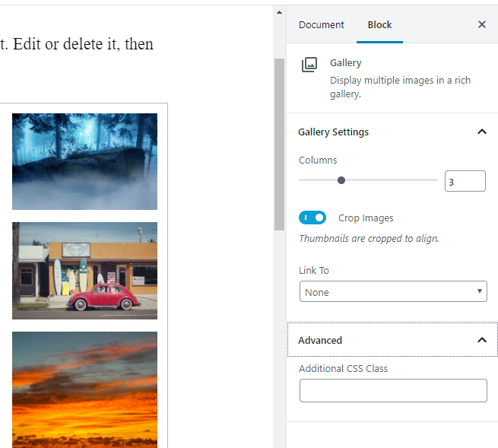Click the Crop Images label text

tap(366, 218)
